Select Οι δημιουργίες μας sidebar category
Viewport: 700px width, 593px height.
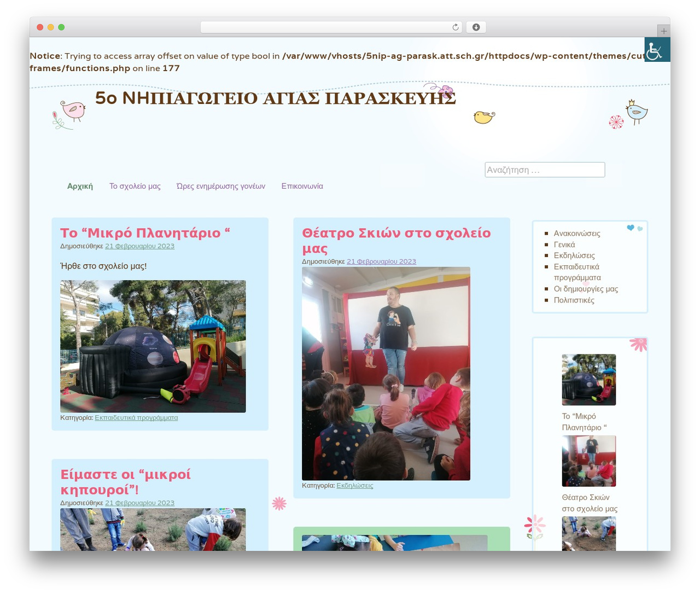point(586,289)
